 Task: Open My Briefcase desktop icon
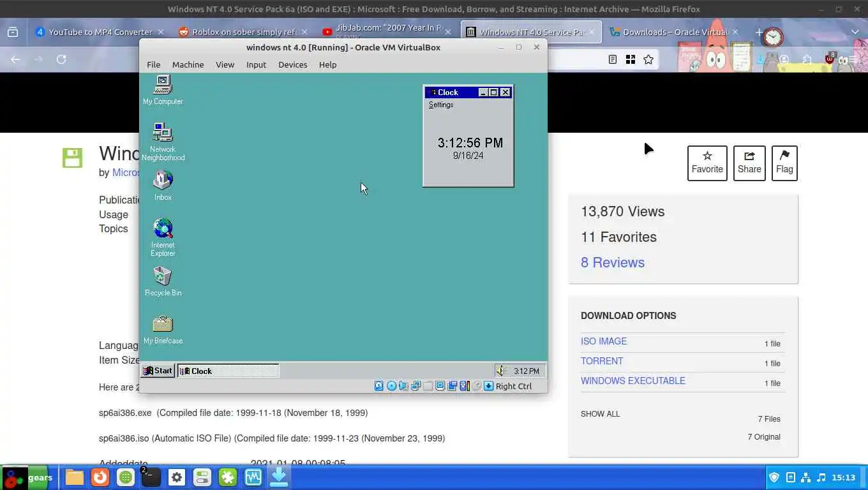(x=163, y=329)
